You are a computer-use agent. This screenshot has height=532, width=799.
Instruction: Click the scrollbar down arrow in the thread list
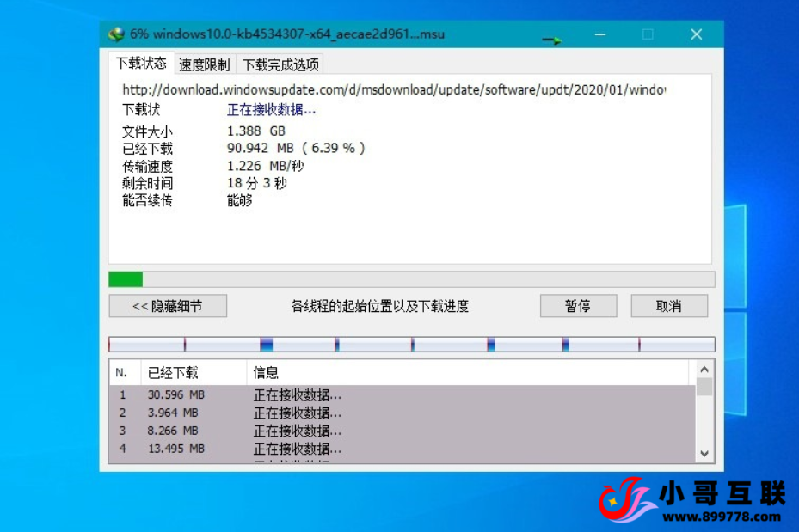pyautogui.click(x=703, y=453)
